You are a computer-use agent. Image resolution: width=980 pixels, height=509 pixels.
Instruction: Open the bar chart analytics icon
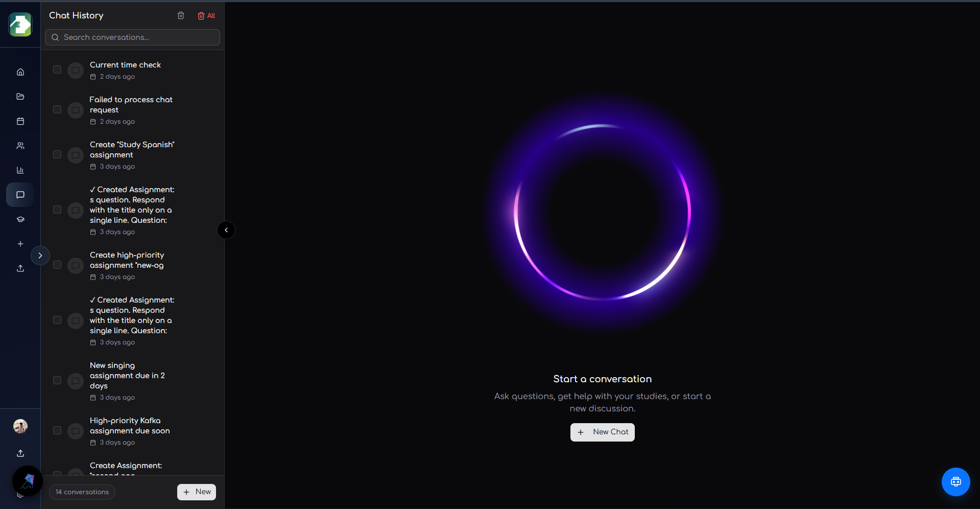tap(20, 170)
